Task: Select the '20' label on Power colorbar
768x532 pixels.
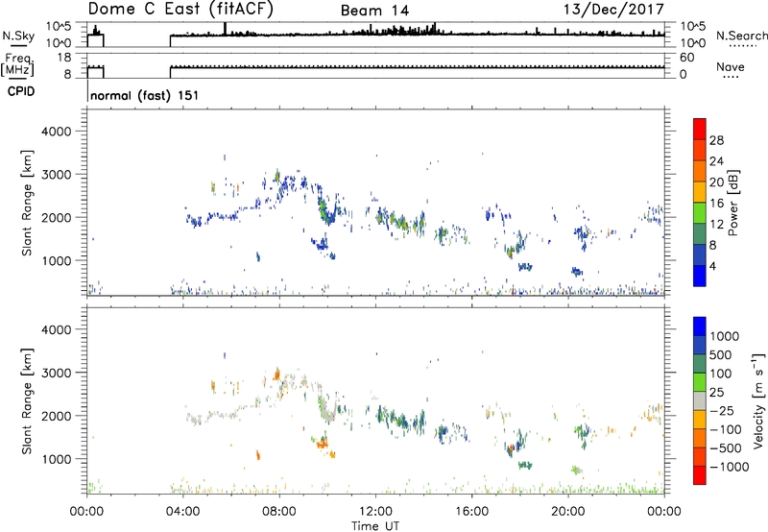Action: pos(716,182)
